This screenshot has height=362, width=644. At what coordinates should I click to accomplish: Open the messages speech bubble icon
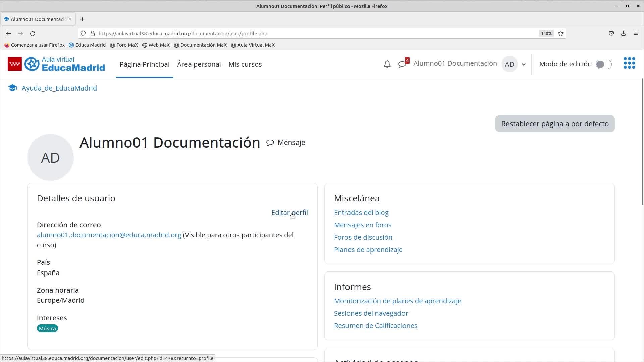pos(402,64)
